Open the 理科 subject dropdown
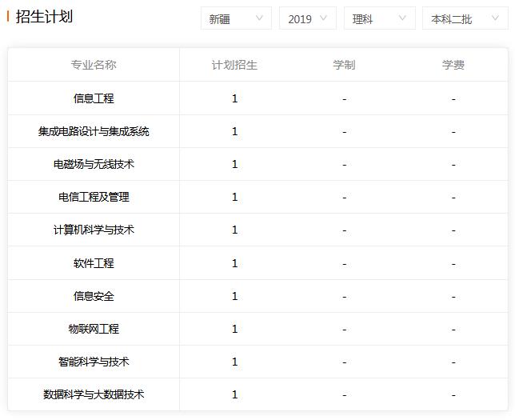515x420 pixels. (380, 18)
